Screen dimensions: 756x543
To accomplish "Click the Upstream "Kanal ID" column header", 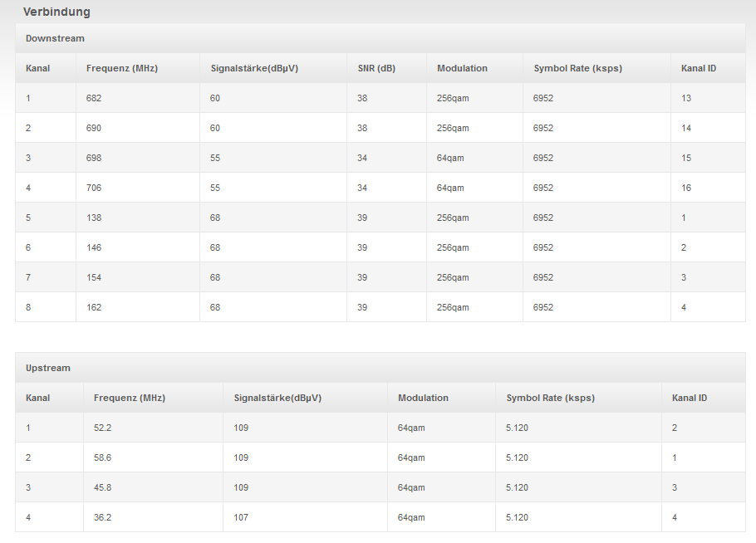I will coord(690,398).
